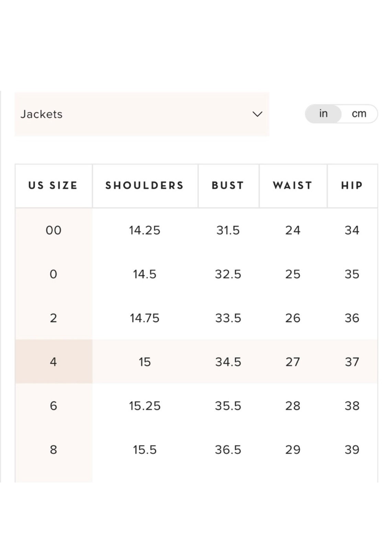The image size is (392, 549).
Task: Click the chevron arrow beside Jackets
Action: point(257,114)
